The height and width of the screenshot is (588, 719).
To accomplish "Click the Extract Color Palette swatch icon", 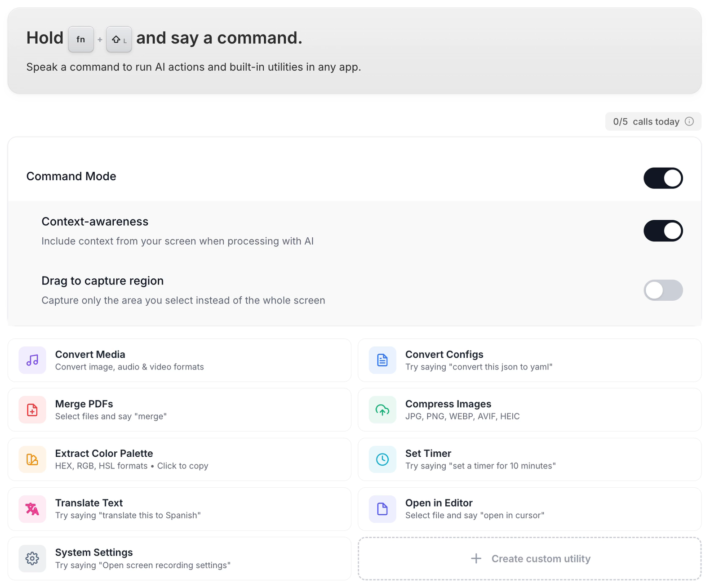I will tap(32, 459).
